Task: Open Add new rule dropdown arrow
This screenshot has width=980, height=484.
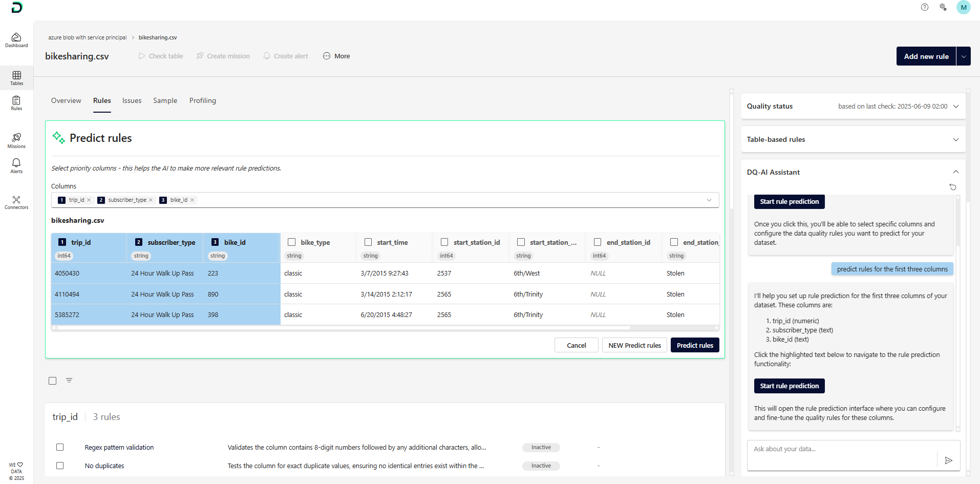Action: pyautogui.click(x=964, y=56)
